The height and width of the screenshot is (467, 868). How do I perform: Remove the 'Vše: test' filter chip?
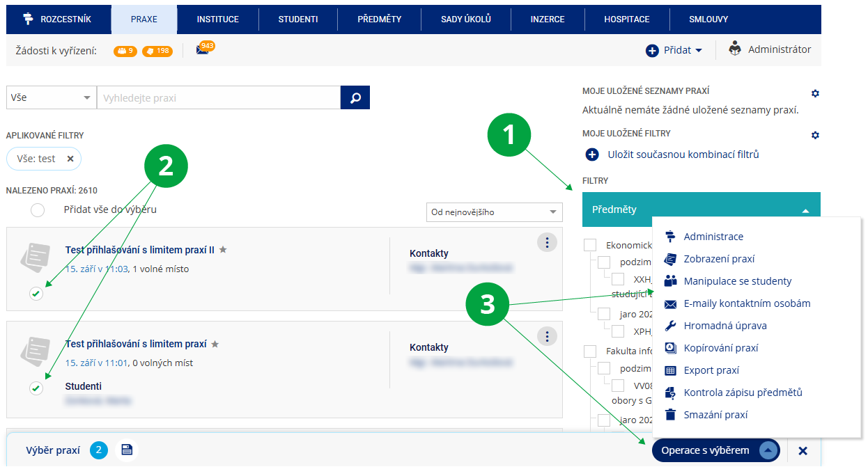point(70,159)
